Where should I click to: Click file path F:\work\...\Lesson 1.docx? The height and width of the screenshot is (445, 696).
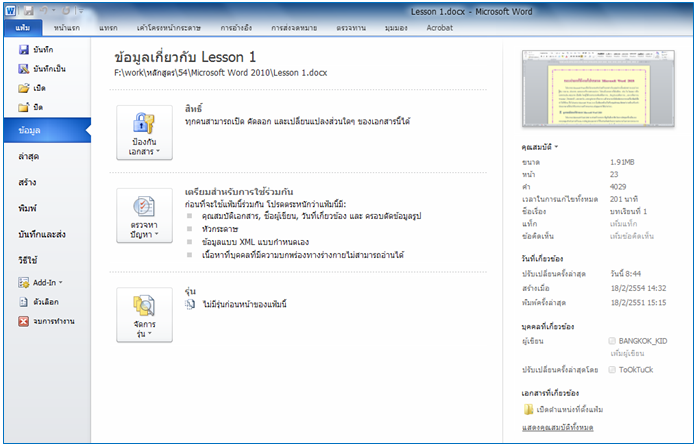221,73
